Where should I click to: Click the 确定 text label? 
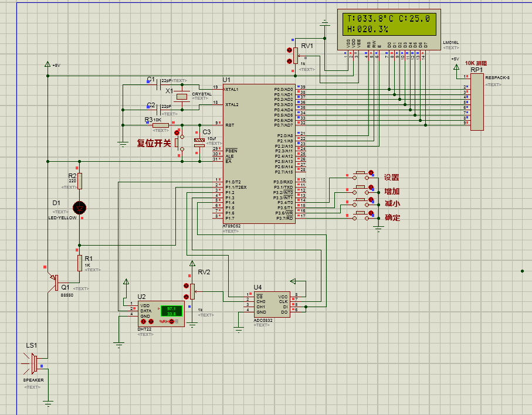(x=392, y=217)
